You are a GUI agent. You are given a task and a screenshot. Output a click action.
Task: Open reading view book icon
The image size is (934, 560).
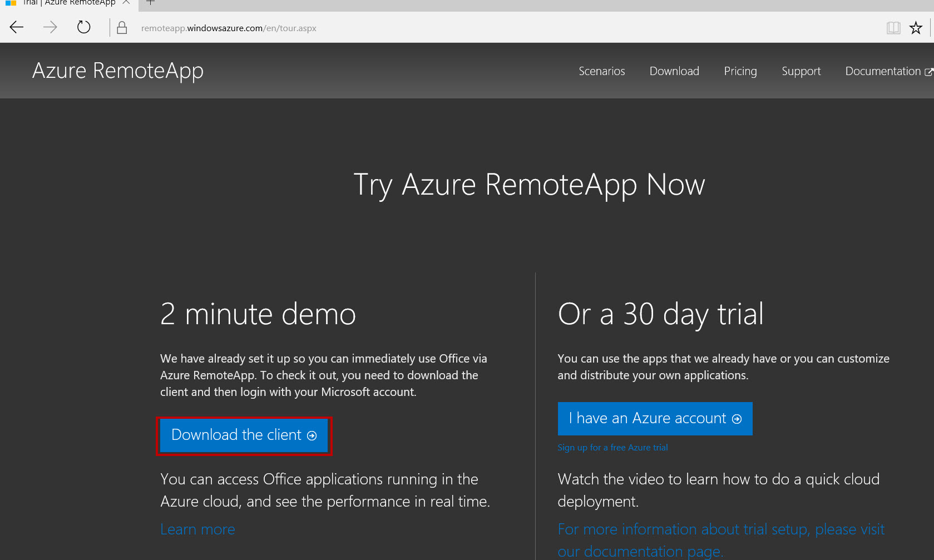(x=893, y=28)
